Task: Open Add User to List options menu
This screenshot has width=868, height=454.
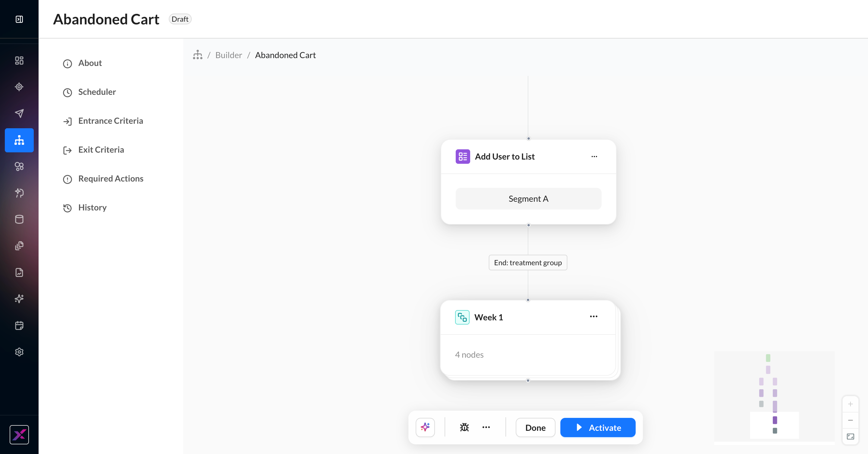Action: pyautogui.click(x=594, y=157)
